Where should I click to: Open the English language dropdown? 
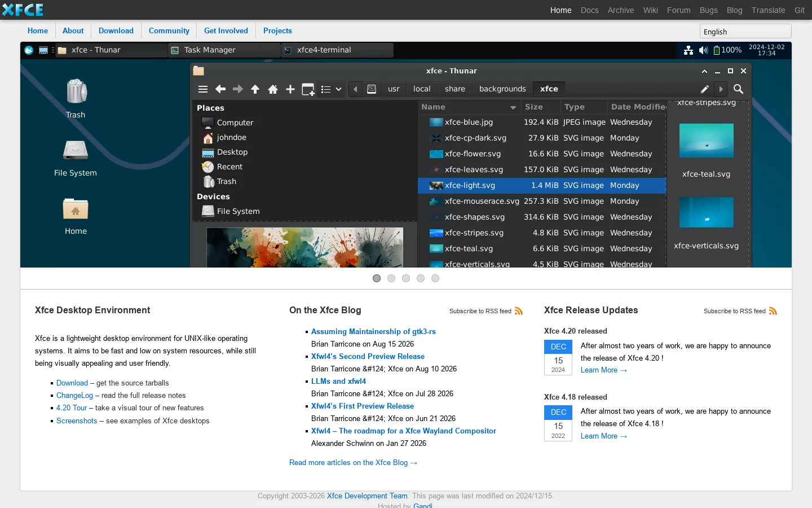pos(745,32)
